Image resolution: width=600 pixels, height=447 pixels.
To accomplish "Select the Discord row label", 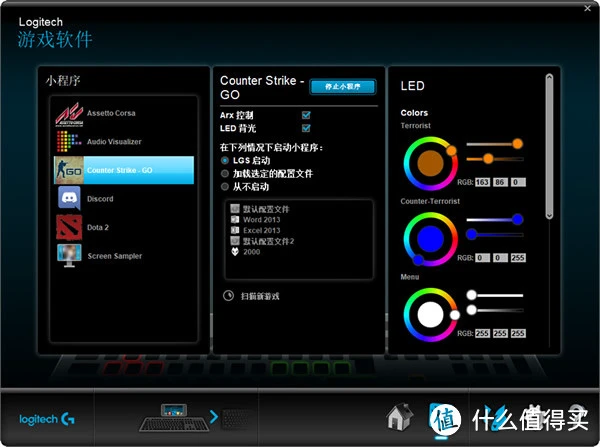I will 100,199.
